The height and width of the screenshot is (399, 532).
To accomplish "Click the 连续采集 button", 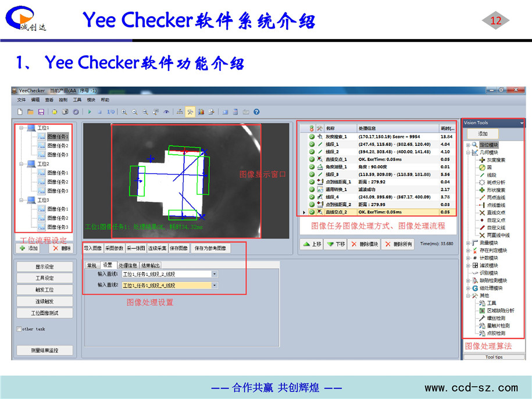I will [x=157, y=248].
